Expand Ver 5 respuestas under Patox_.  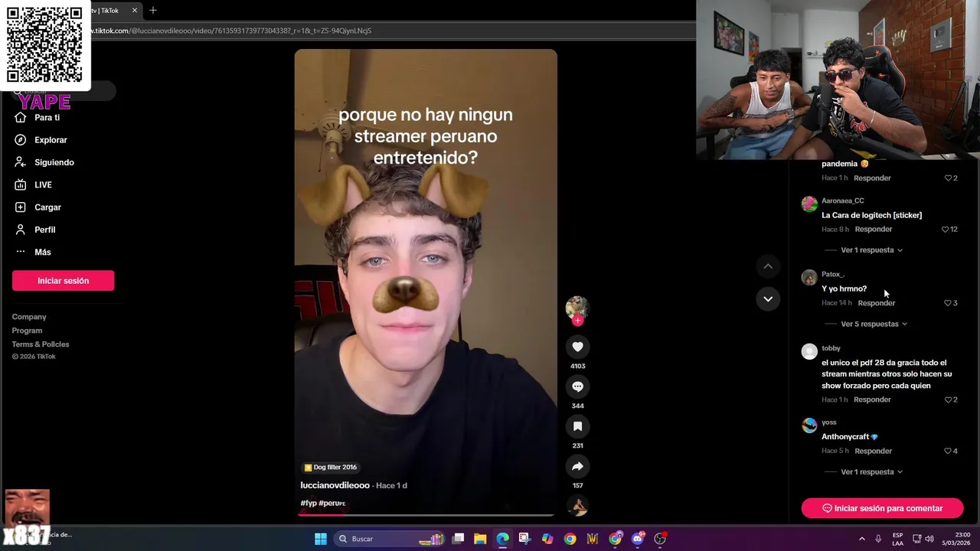874,324
